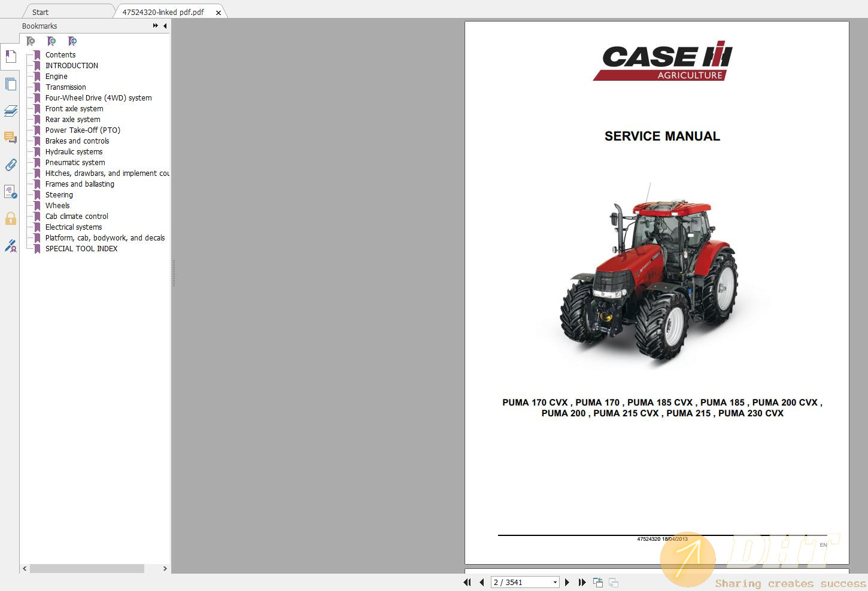
Task: Open the Comments panel
Action: point(10,138)
